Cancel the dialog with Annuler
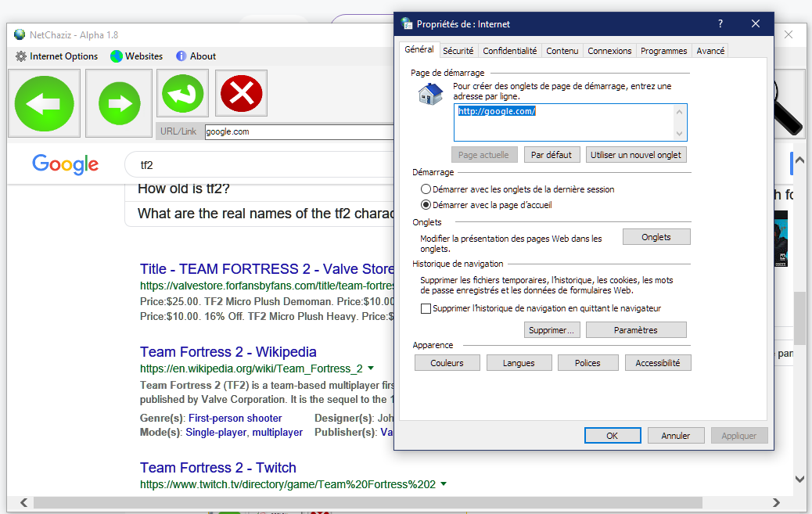Image resolution: width=812 pixels, height=514 pixels. [x=676, y=436]
